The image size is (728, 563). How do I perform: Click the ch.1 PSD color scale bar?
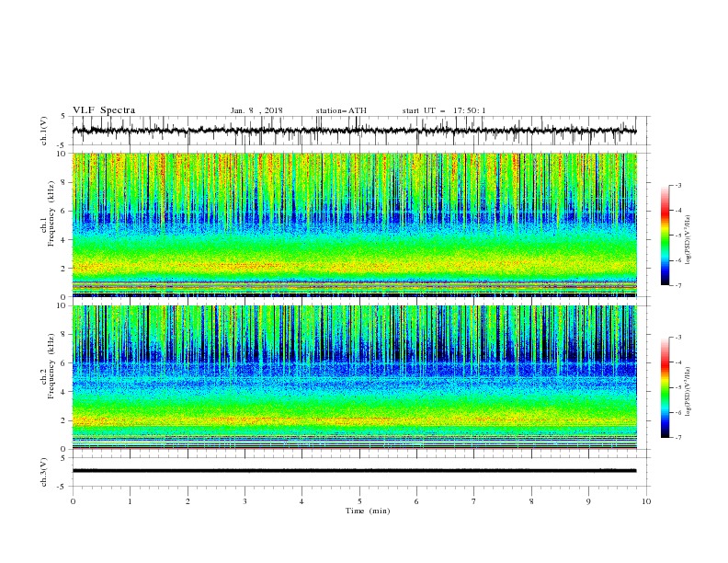click(665, 236)
